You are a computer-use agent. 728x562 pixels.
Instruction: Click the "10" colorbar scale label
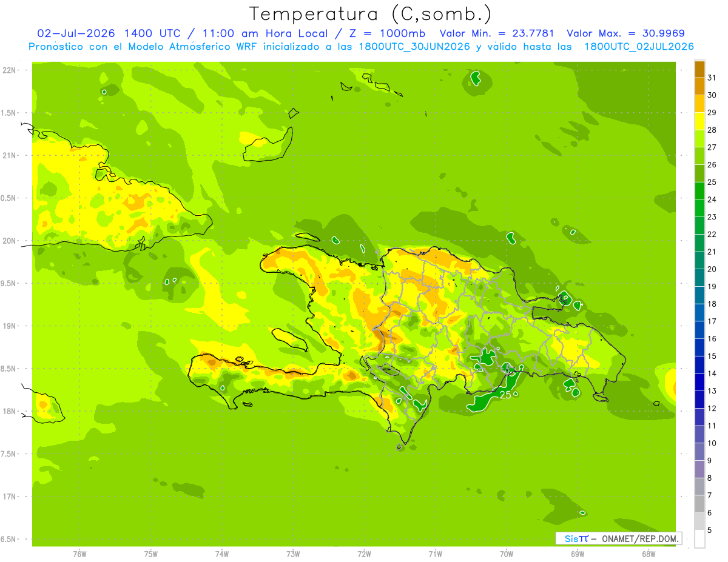point(712,444)
